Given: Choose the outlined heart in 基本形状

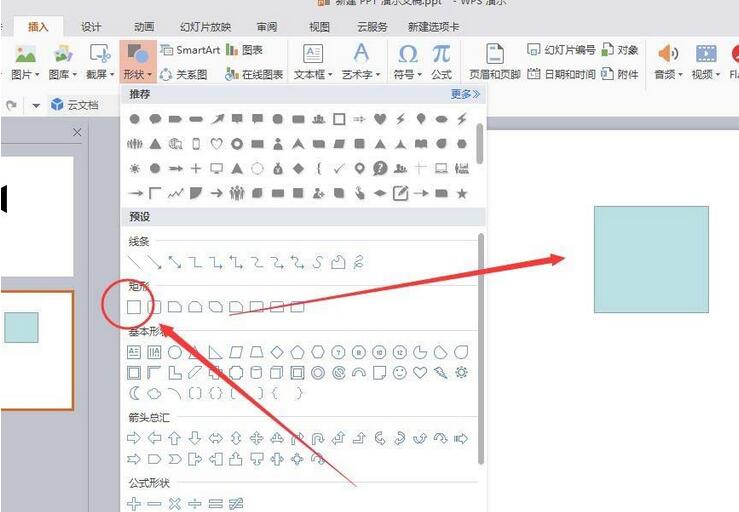Looking at the screenshot, I should [x=420, y=373].
